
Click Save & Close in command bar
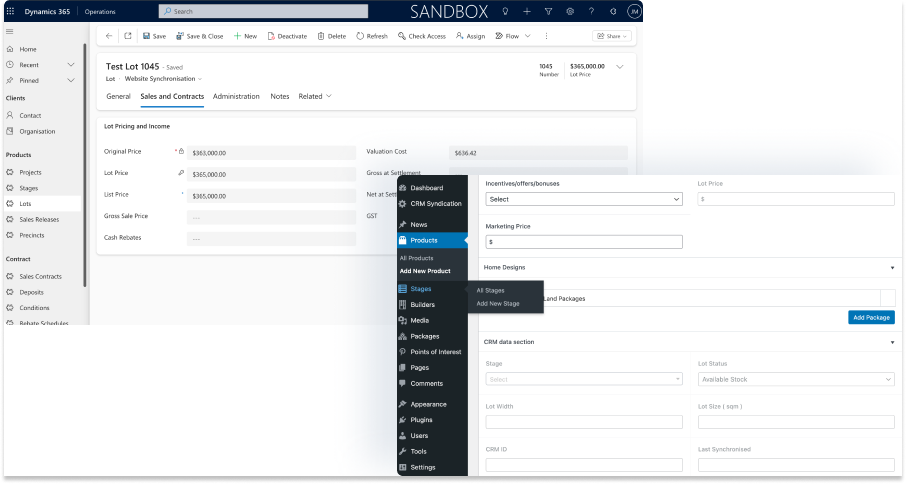[200, 36]
